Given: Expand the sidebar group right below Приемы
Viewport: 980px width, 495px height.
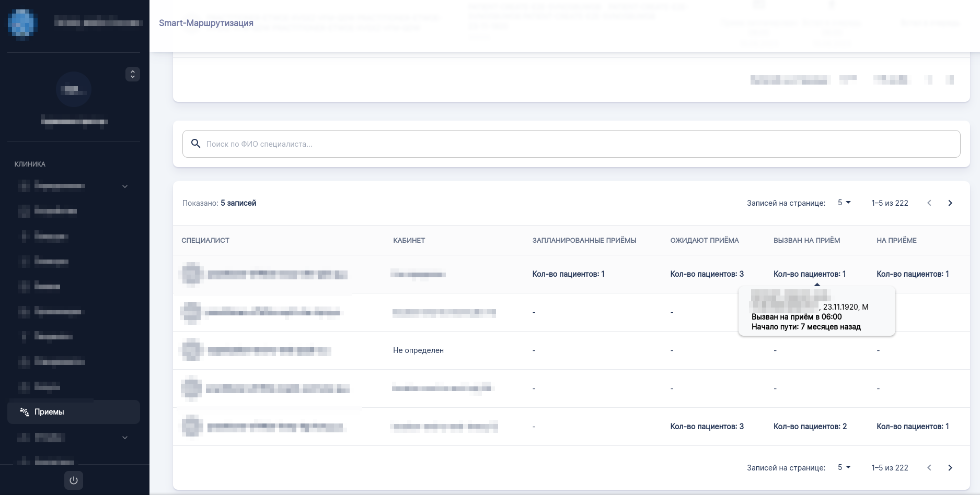Looking at the screenshot, I should [125, 438].
